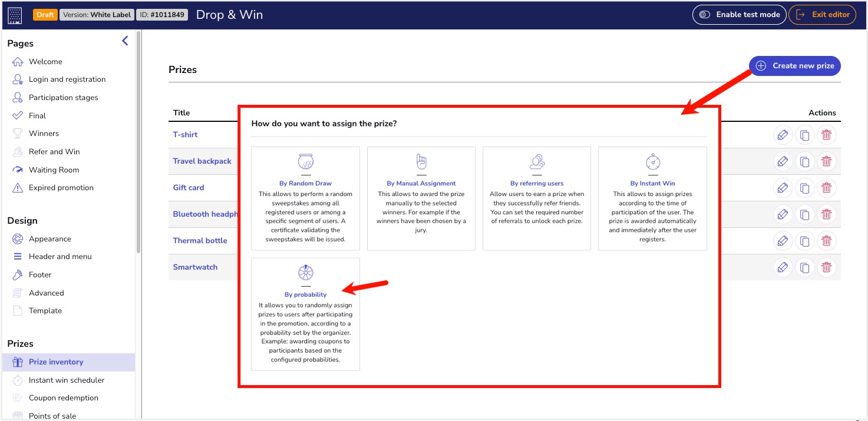Duplicate the Bluetooth headphones prize

click(804, 214)
